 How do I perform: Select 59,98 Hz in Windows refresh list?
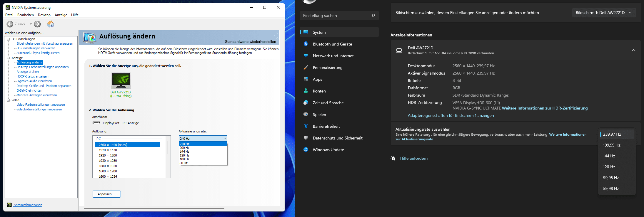point(617,189)
